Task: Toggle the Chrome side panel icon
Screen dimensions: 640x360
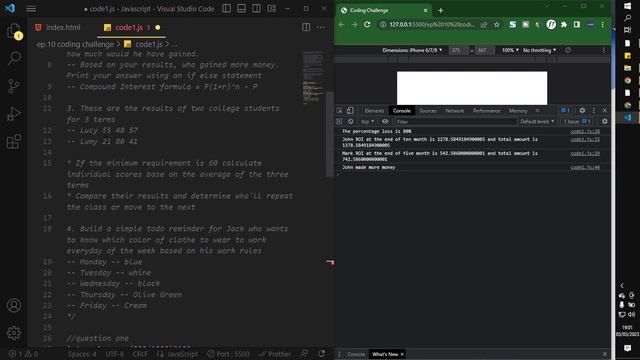Action: click(x=576, y=24)
